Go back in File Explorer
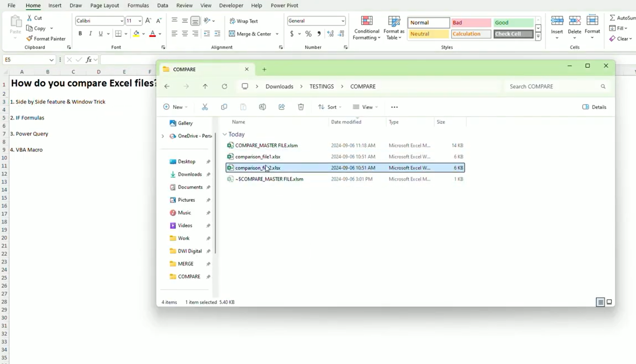Screen dimensions: 636x364 tap(167, 86)
